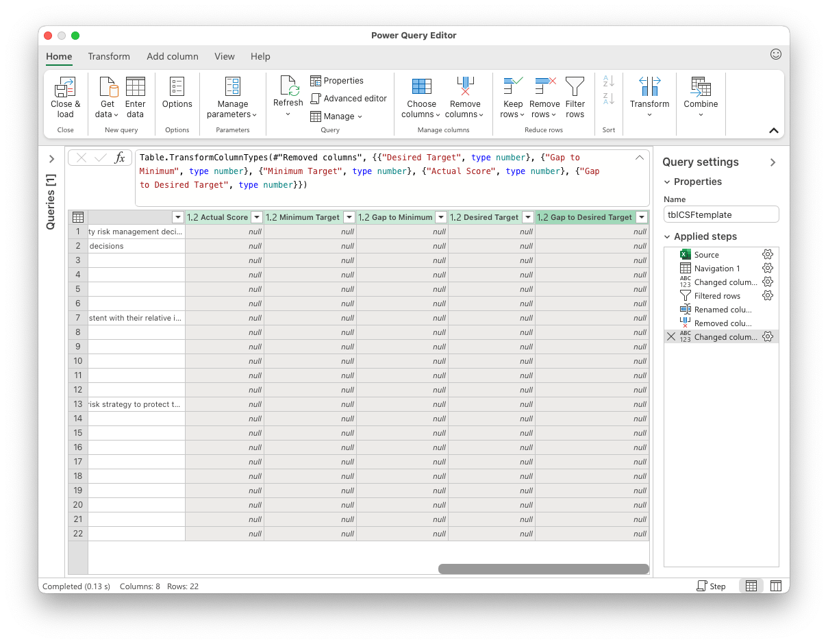Toggle the Step script view
Image resolution: width=828 pixels, height=644 pixels.
[711, 586]
